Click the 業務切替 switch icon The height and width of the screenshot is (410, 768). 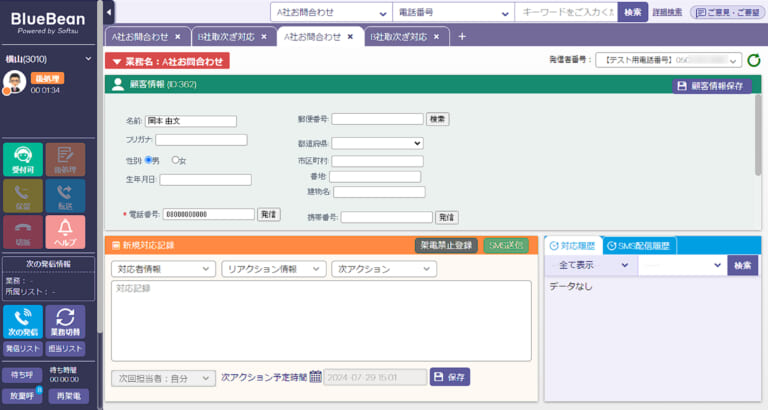pos(65,320)
